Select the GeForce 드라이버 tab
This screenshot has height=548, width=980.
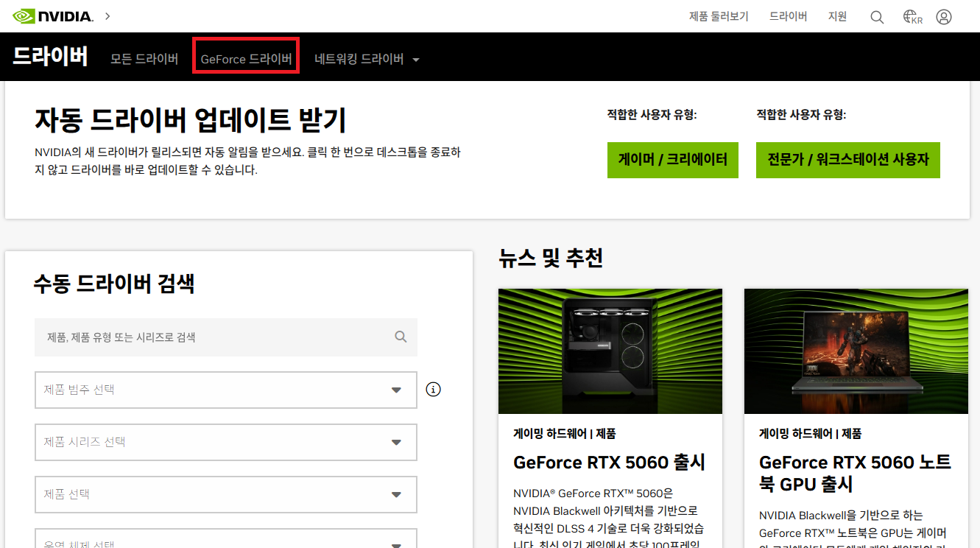pyautogui.click(x=246, y=59)
